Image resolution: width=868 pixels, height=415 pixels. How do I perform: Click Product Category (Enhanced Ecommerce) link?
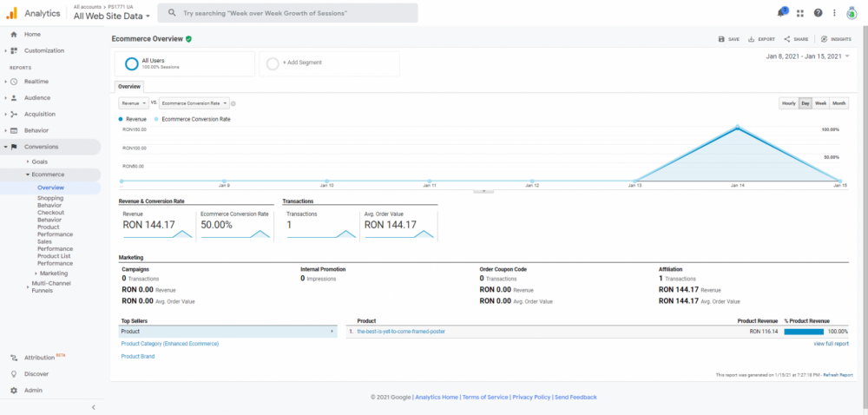170,344
